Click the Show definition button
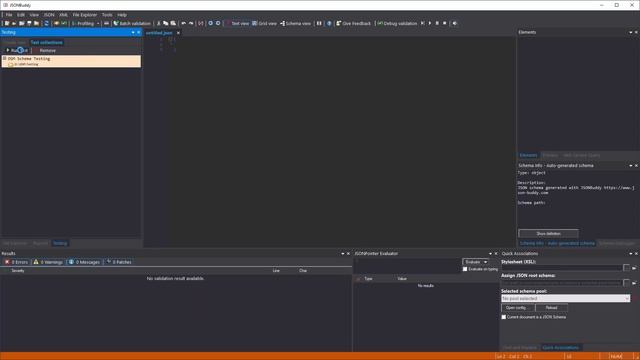 pos(548,233)
